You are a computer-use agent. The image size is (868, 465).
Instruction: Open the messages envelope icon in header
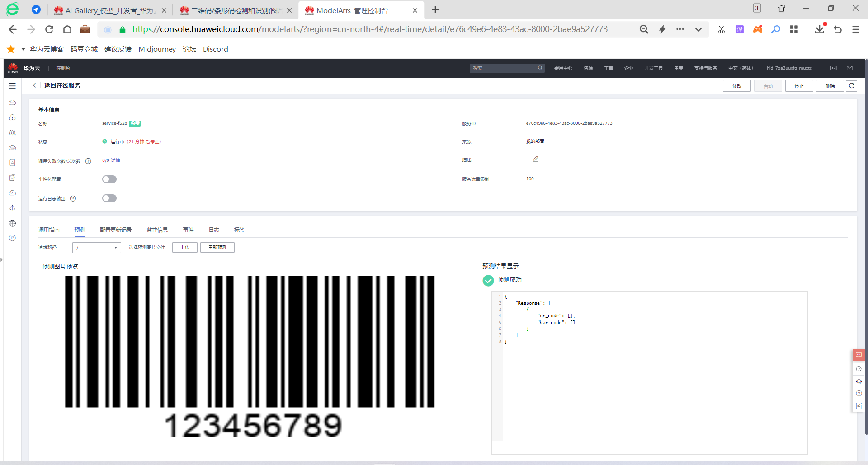[x=849, y=68]
